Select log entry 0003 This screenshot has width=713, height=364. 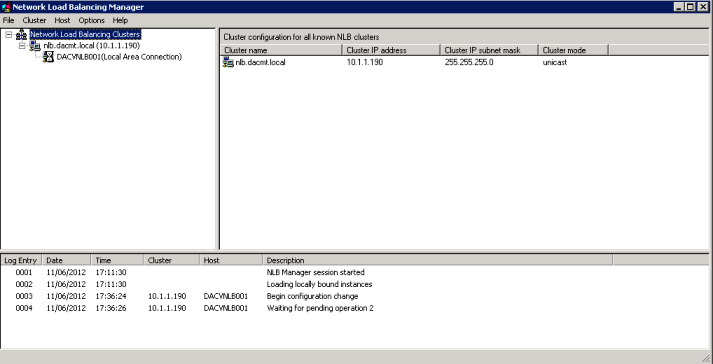(x=24, y=296)
